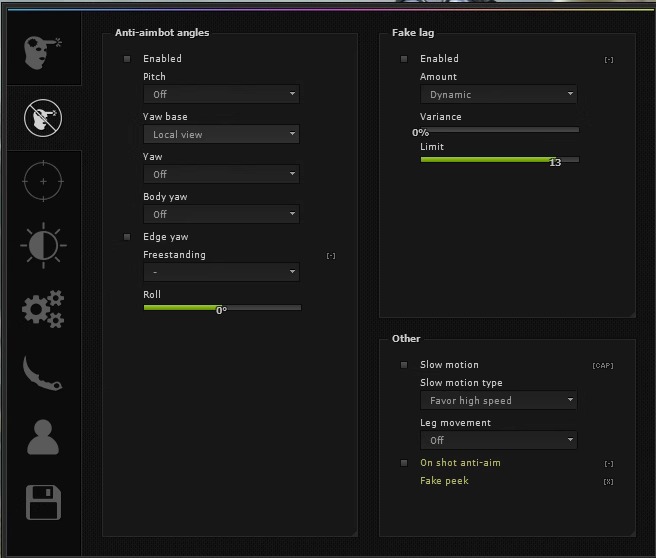Open the Misc gears icon
Viewport: 656px width, 558px height.
(42, 309)
